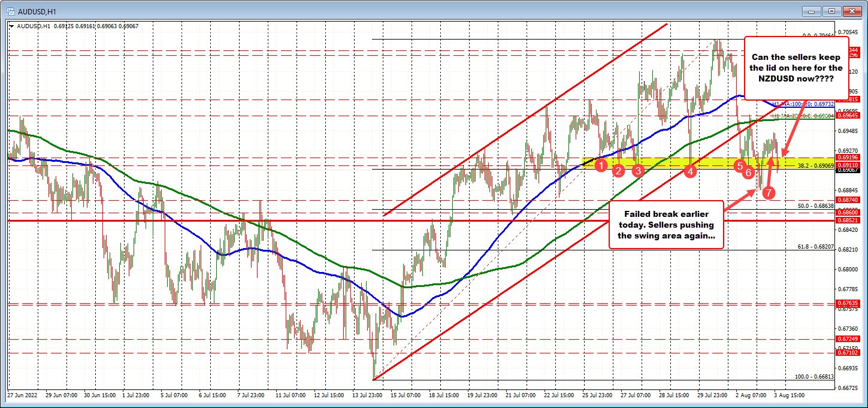
Task: Select red numbered marker 6 on the chart
Action: pyautogui.click(x=748, y=173)
